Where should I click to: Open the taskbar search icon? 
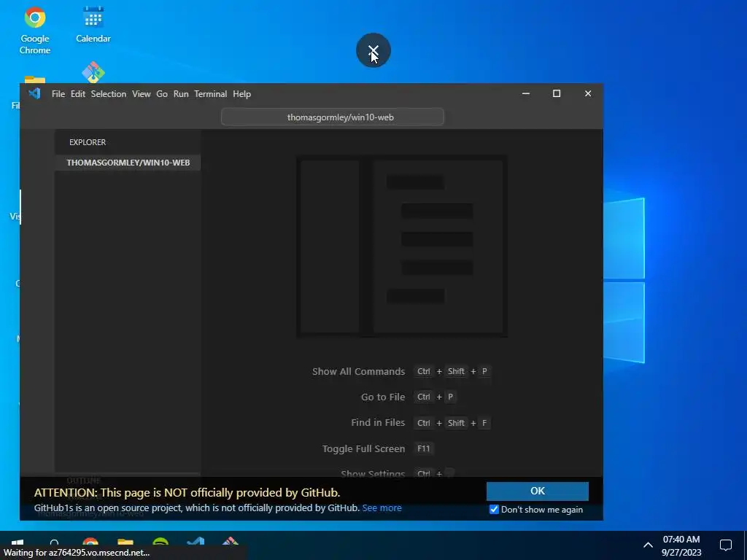click(x=54, y=542)
